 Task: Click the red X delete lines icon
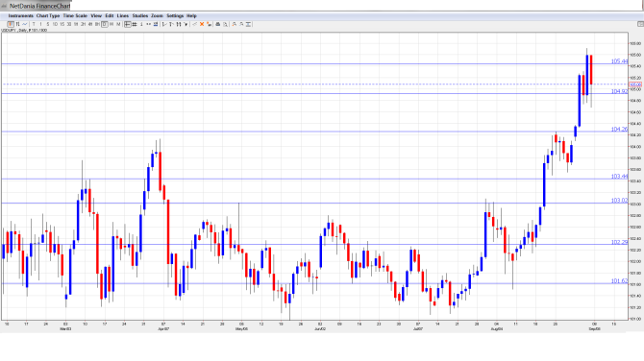pyautogui.click(x=202, y=24)
